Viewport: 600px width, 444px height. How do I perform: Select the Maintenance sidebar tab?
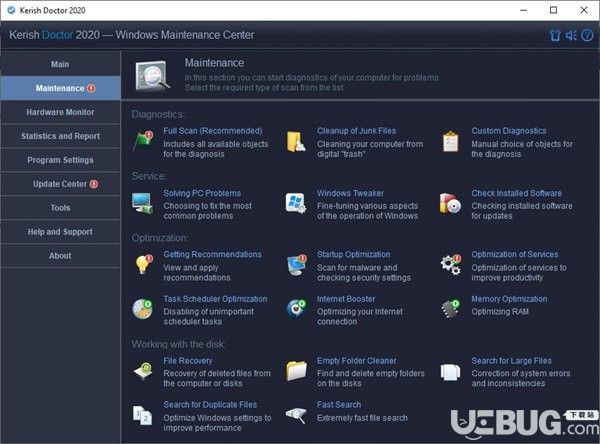[60, 88]
